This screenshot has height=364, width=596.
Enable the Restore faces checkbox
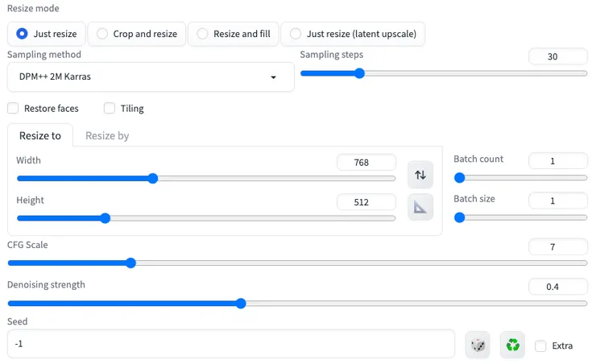13,108
